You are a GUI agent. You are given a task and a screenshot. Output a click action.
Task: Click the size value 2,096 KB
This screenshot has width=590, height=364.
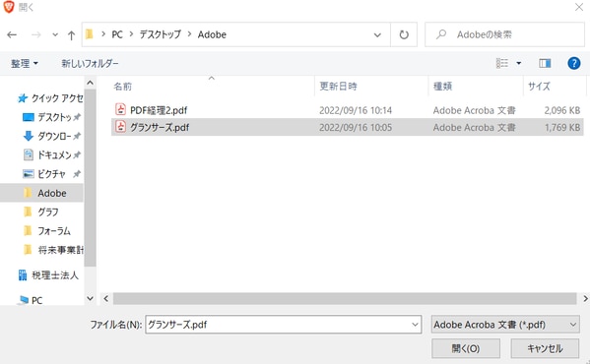(562, 110)
